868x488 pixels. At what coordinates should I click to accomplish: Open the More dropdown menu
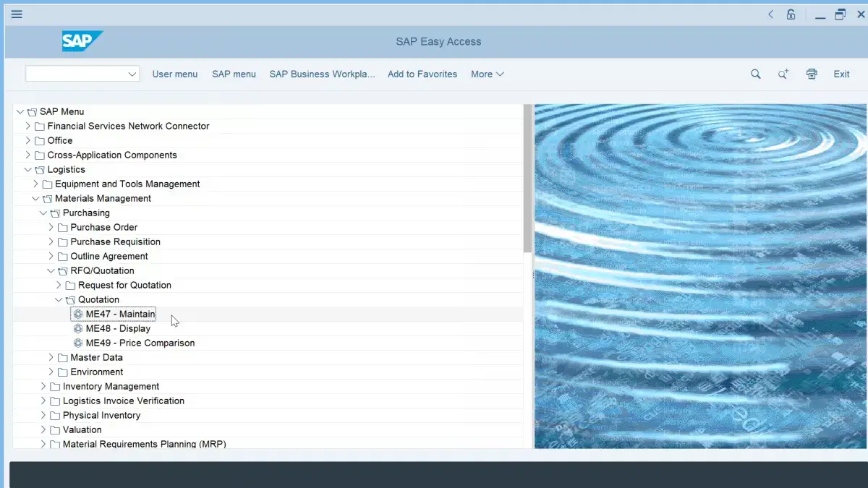488,74
